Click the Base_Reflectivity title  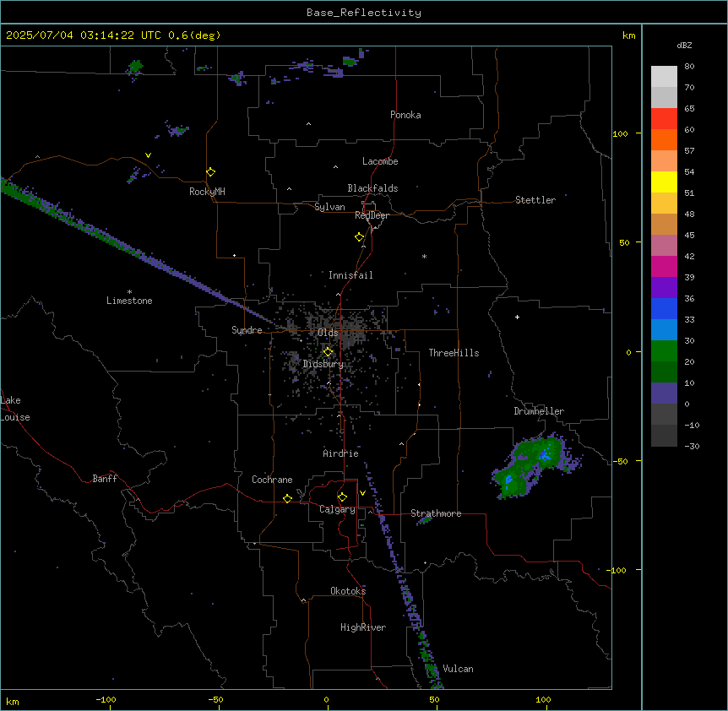364,13
